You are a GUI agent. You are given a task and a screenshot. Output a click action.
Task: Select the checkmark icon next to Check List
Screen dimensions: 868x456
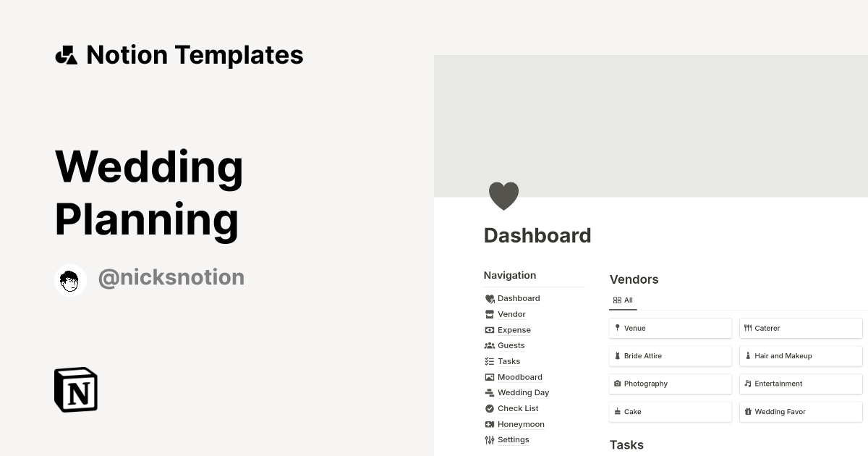pos(490,408)
